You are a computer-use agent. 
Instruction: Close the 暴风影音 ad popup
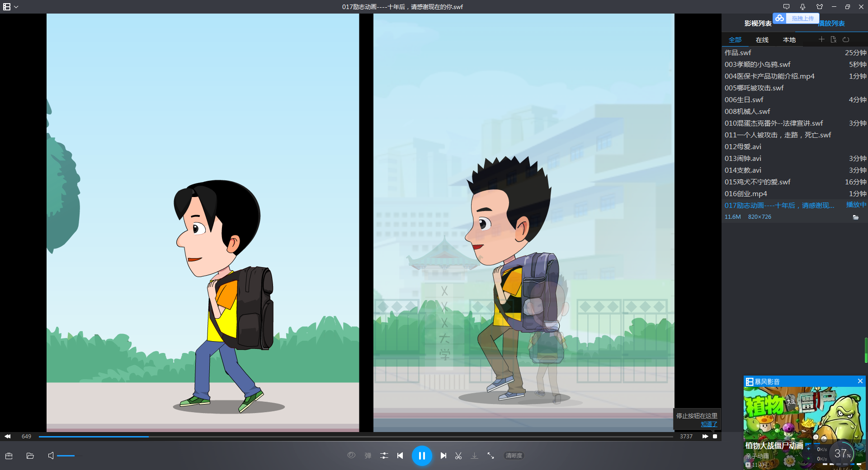(x=860, y=381)
